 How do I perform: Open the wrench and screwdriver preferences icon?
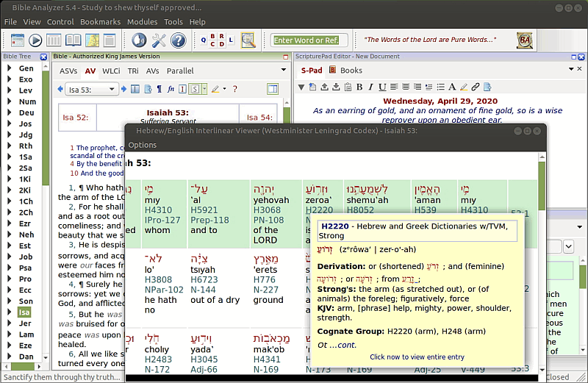tap(159, 40)
